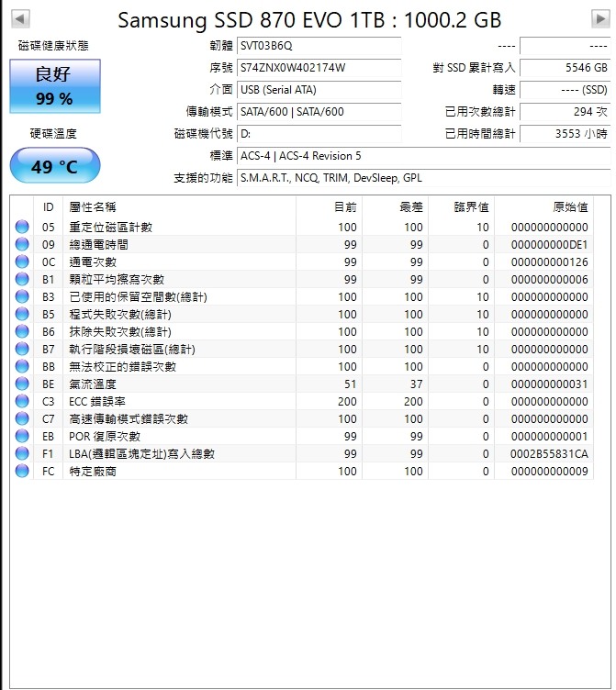This screenshot has height=690, width=616.
Task: Select the 抹除失敗次數(總計) attribute name
Action: [120, 332]
